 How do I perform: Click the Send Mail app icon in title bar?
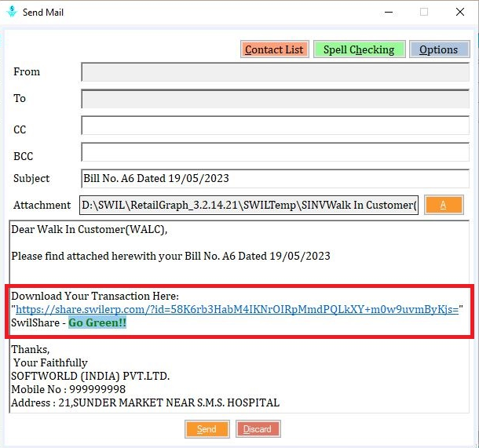coord(12,12)
